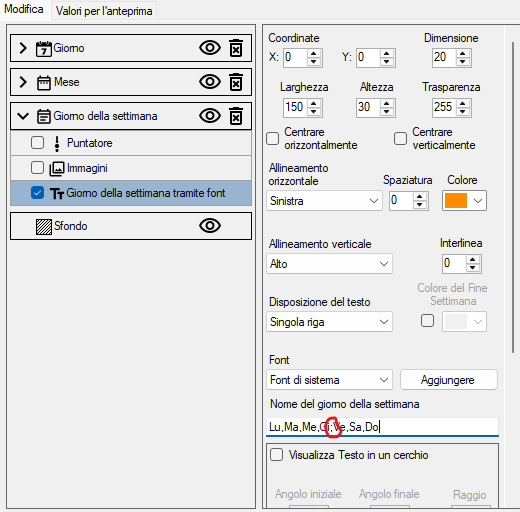
Task: Increase Interlinea with up arrow
Action: 473,259
